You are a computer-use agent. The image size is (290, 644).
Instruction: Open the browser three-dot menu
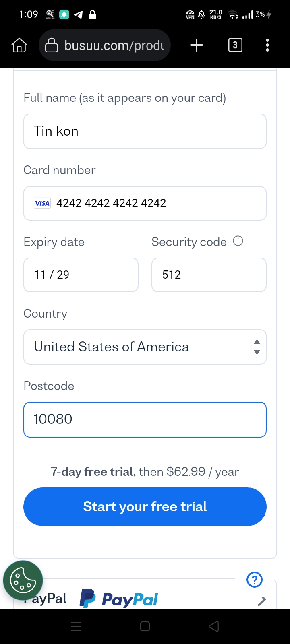[267, 45]
